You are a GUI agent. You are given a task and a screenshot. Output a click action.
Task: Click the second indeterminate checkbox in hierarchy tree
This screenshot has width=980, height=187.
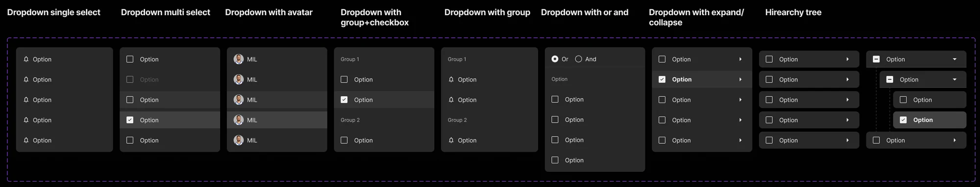pyautogui.click(x=890, y=79)
